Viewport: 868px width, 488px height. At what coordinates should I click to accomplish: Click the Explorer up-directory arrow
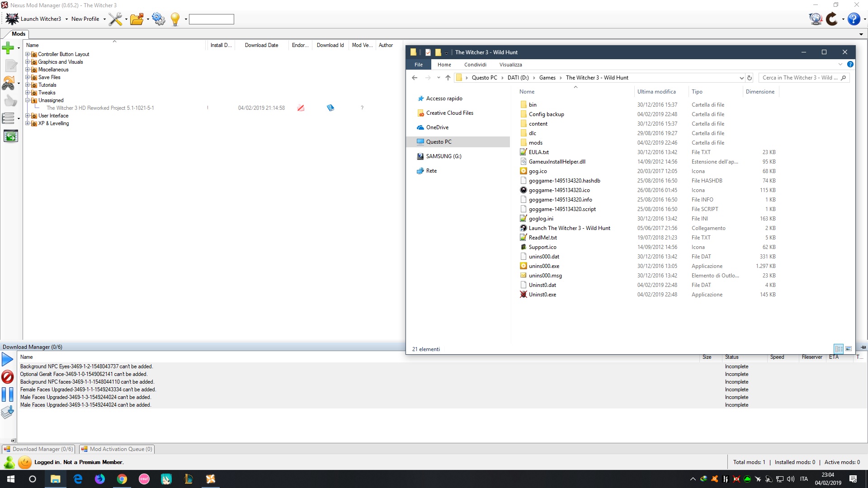coord(448,78)
